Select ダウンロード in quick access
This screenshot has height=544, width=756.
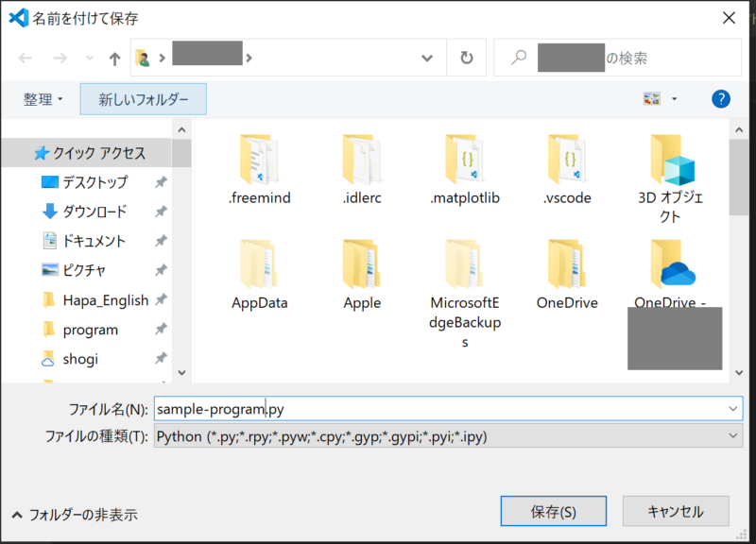coord(94,212)
